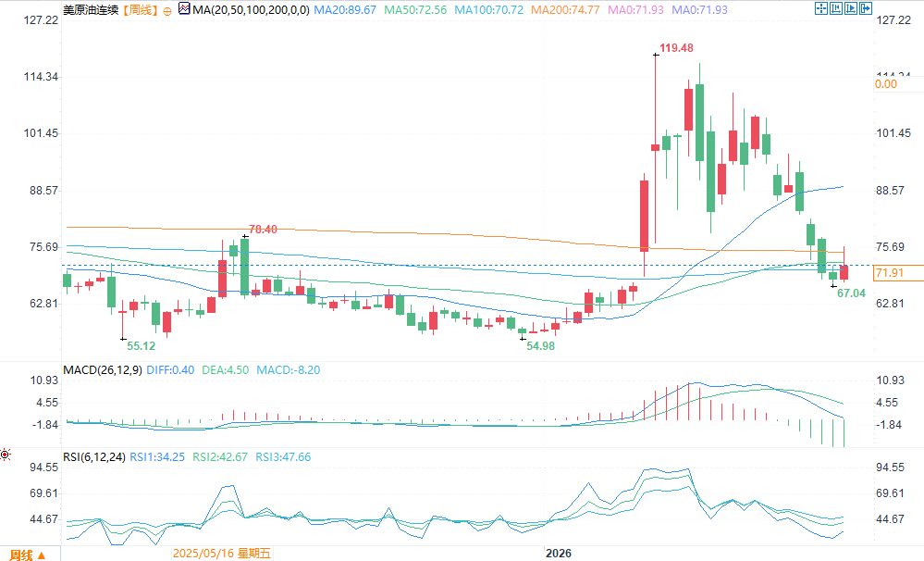Select the 美原油连续 instrument name
The height and width of the screenshot is (561, 924).
point(92,10)
